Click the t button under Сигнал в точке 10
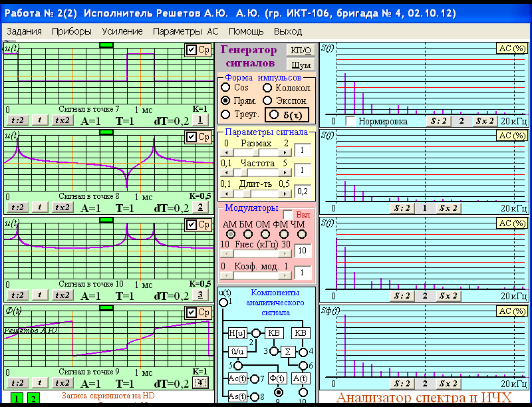The image size is (532, 407). (40, 295)
